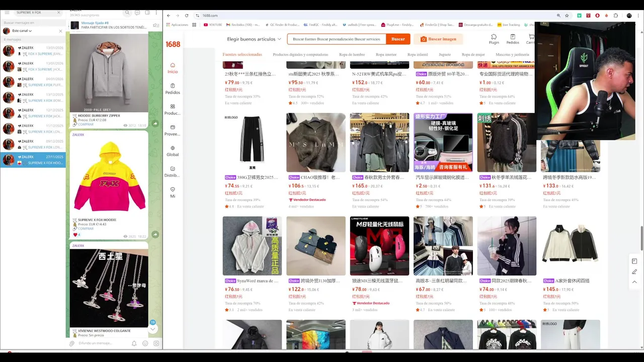Open Pedidos in the 1688 sidebar
Viewport: 644px width, 362px height.
click(x=173, y=88)
